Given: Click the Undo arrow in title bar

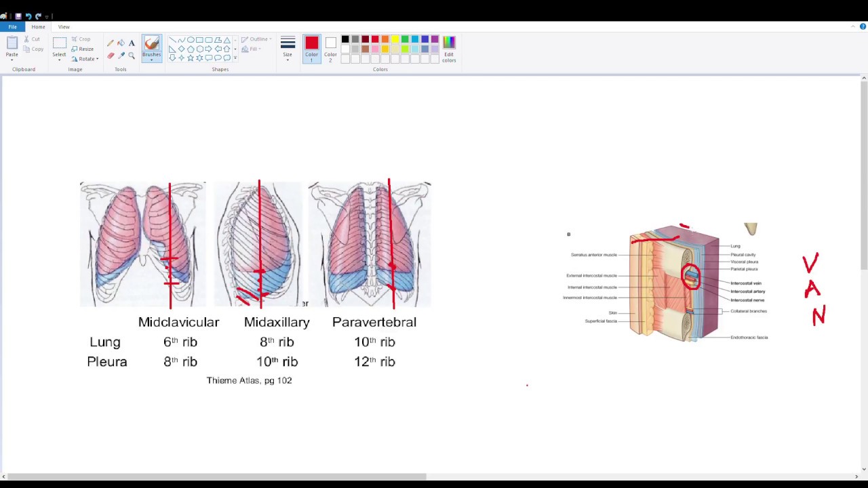Looking at the screenshot, I should coord(28,16).
